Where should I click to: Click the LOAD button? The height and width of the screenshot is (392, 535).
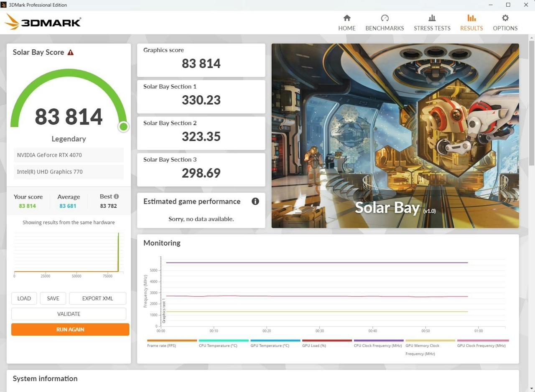tap(24, 298)
